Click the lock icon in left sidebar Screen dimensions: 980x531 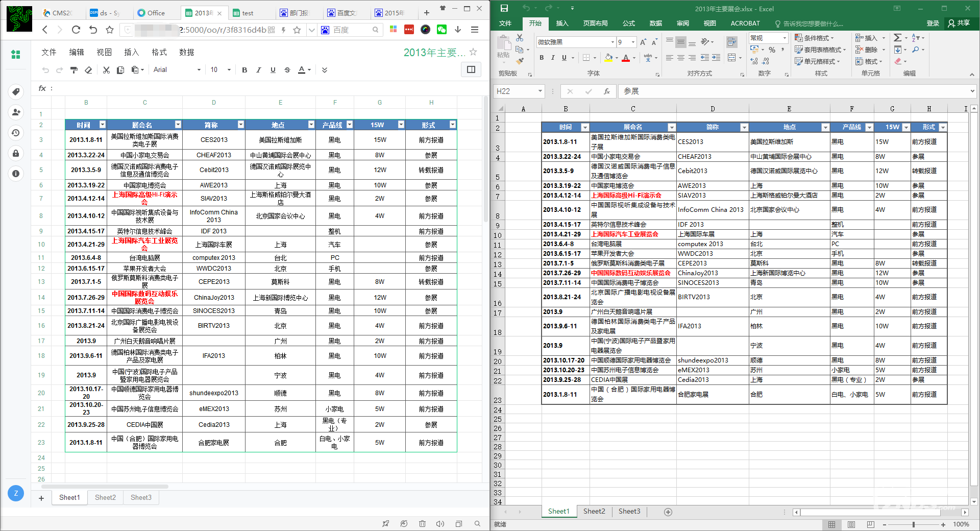pos(16,153)
